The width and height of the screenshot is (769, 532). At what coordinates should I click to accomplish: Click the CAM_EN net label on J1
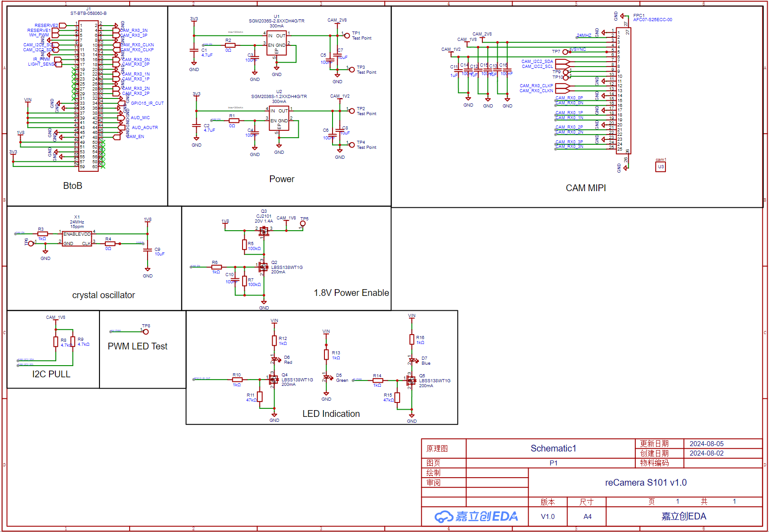tap(135, 137)
